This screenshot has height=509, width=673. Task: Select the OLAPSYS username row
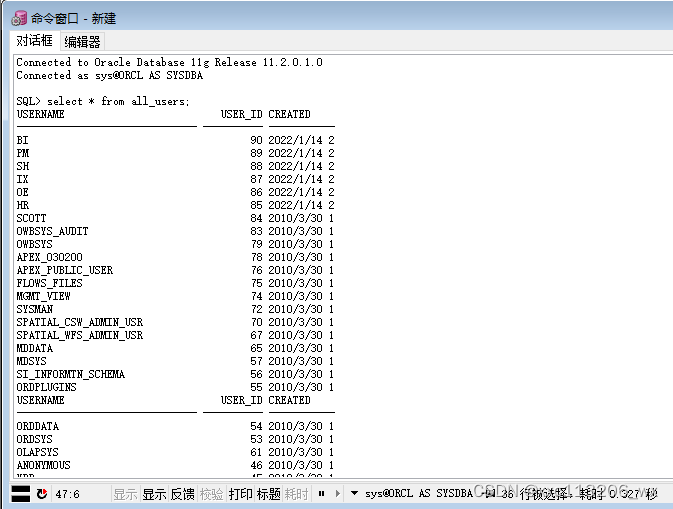pyautogui.click(x=37, y=452)
